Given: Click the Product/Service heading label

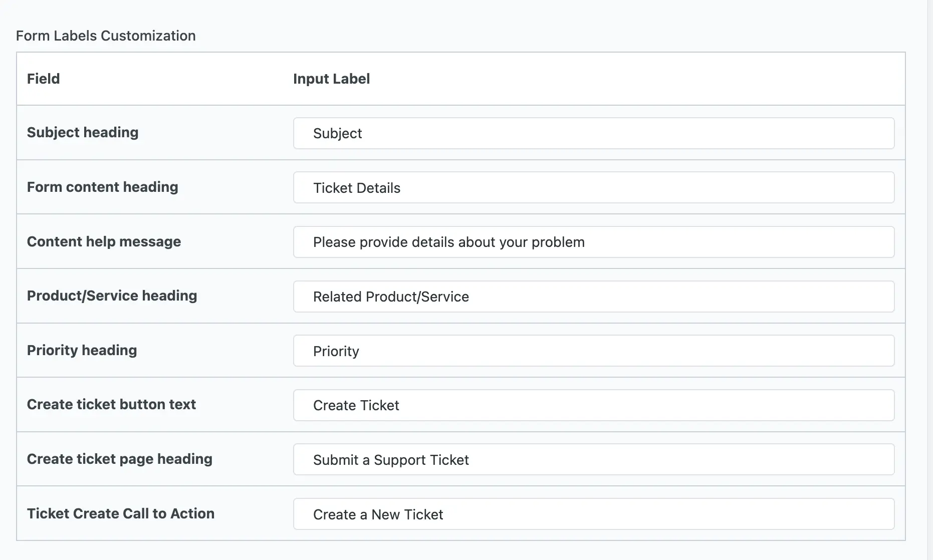Looking at the screenshot, I should [x=112, y=296].
